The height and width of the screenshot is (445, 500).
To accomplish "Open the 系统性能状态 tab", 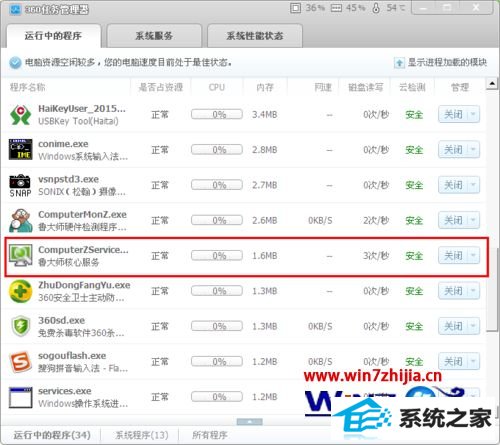I will pyautogui.click(x=255, y=36).
